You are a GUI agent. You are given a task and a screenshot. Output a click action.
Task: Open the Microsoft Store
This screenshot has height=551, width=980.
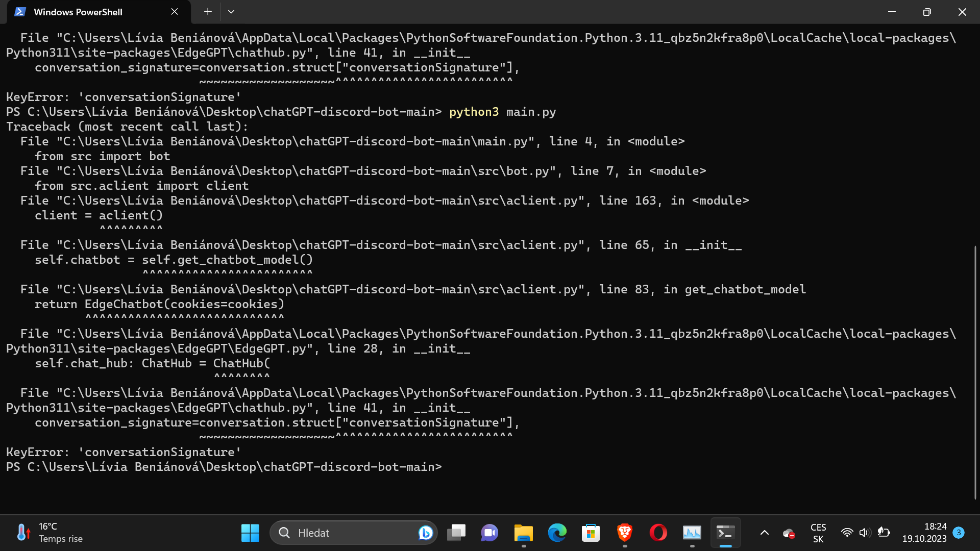591,533
